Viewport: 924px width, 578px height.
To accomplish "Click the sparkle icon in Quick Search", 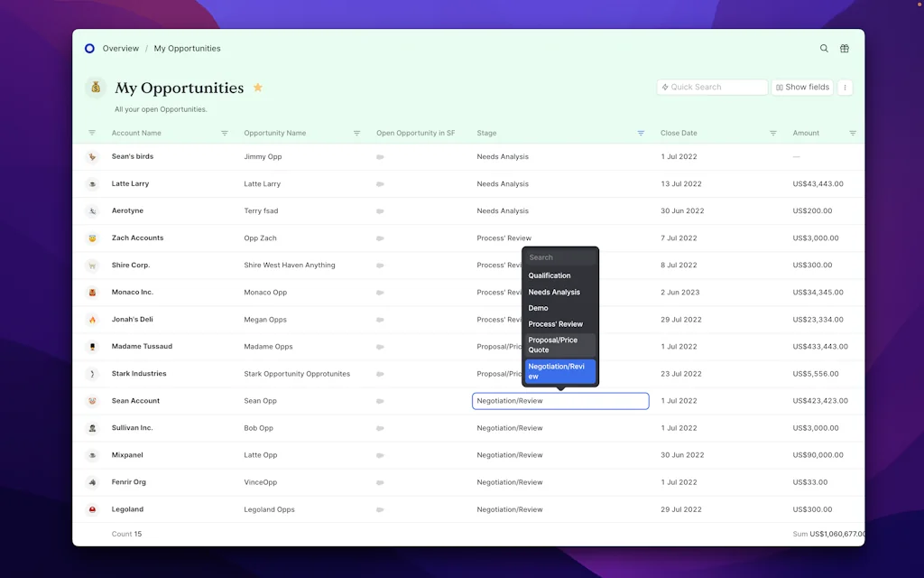I will [x=669, y=87].
